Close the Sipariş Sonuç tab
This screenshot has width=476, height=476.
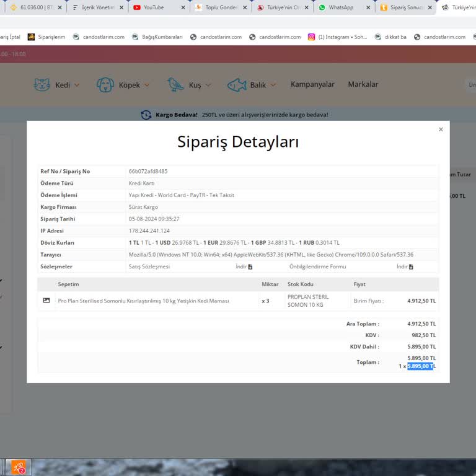pos(430,7)
